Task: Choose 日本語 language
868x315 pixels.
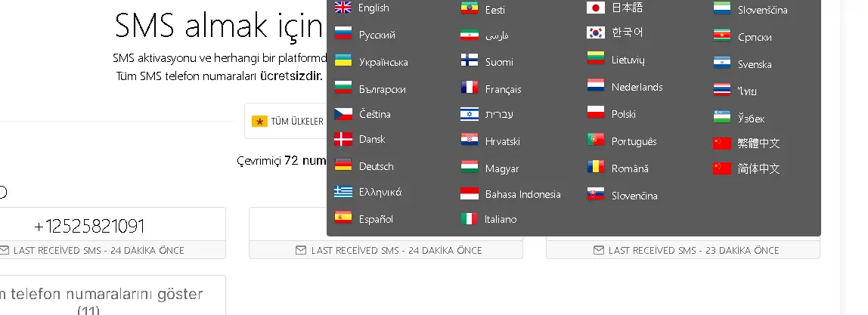Action: tap(627, 8)
